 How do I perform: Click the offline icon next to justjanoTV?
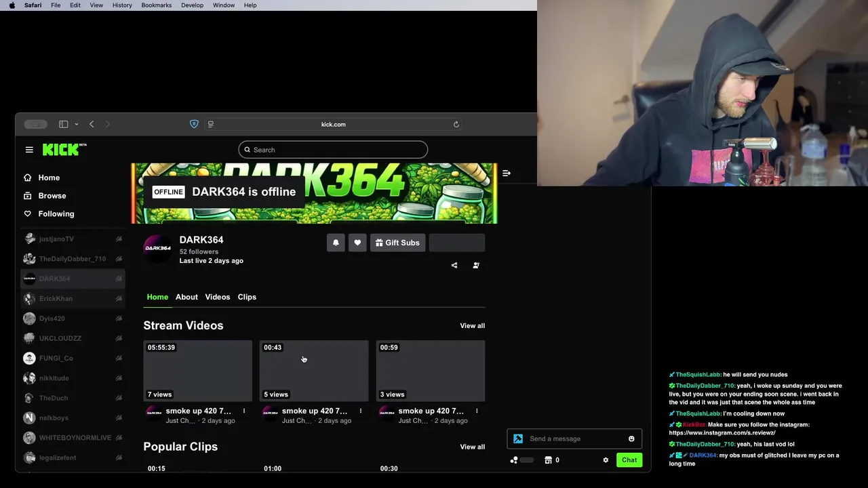pos(119,239)
